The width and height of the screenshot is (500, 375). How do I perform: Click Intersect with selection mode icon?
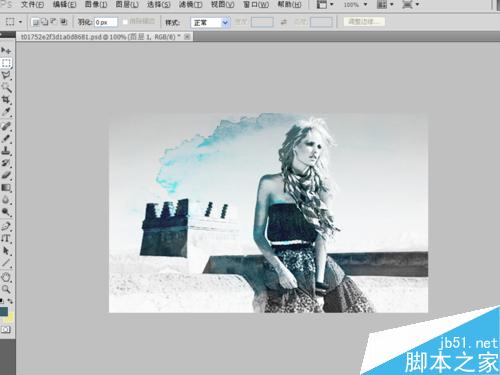pyautogui.click(x=63, y=22)
